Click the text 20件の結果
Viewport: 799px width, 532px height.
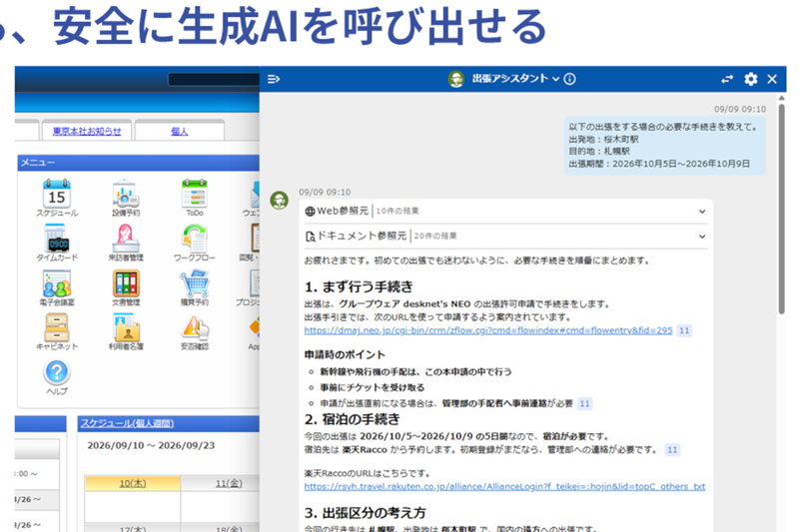coord(435,237)
